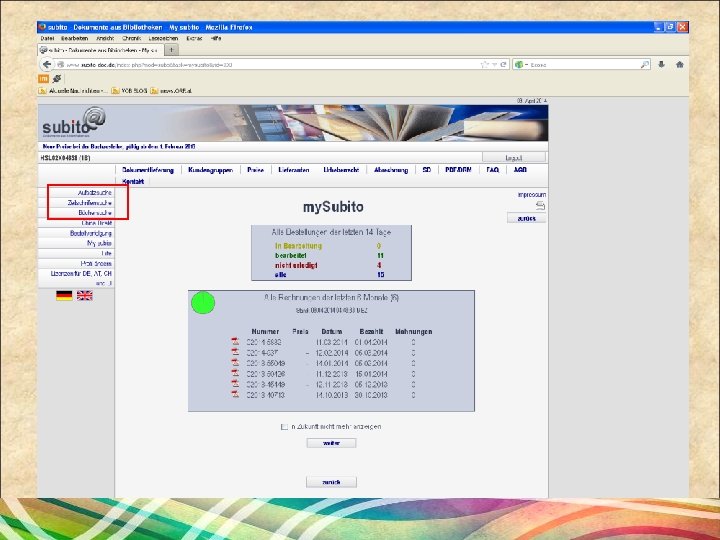The width and height of the screenshot is (720, 540).
Task: Open Dokumentlieferung in the top navigation
Action: coord(148,170)
